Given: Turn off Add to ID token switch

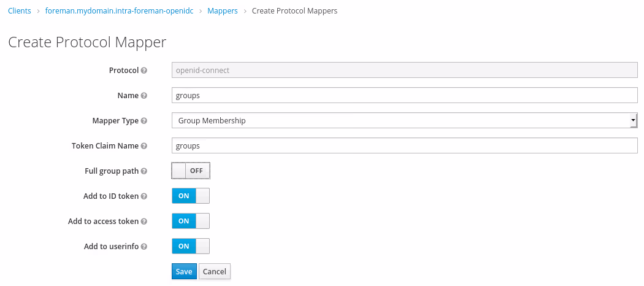Looking at the screenshot, I should pos(191,196).
